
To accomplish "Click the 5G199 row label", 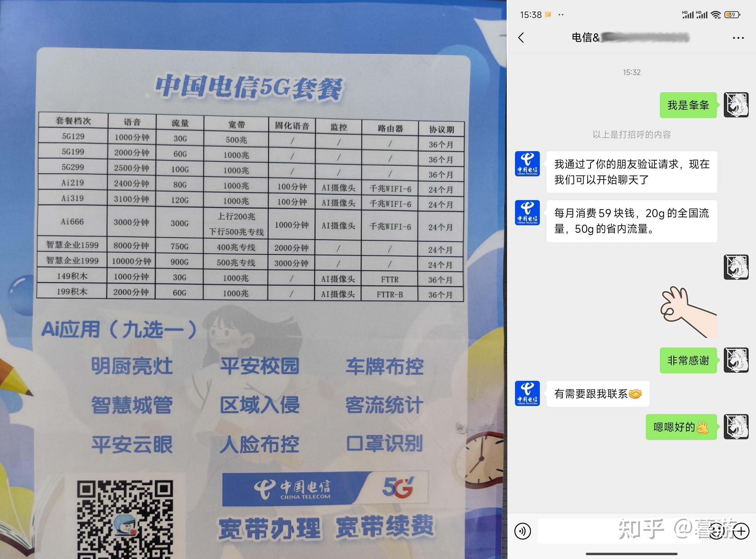I will pos(73,152).
